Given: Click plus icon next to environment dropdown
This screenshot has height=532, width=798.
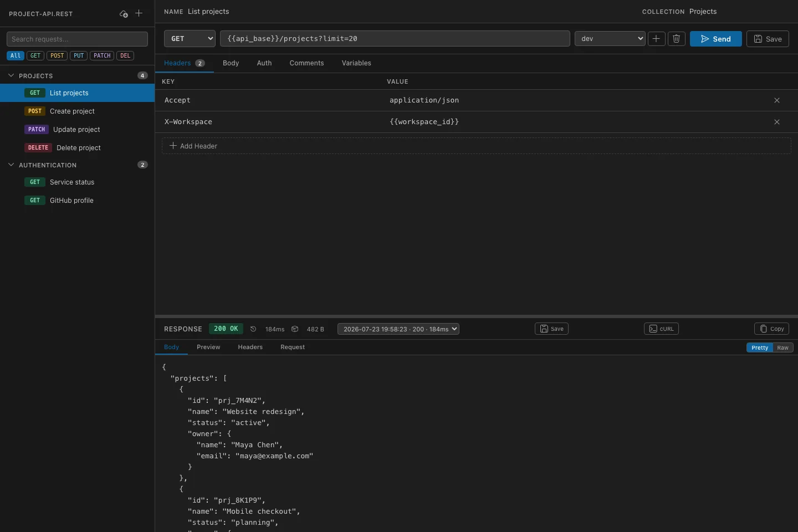Looking at the screenshot, I should click(x=656, y=39).
